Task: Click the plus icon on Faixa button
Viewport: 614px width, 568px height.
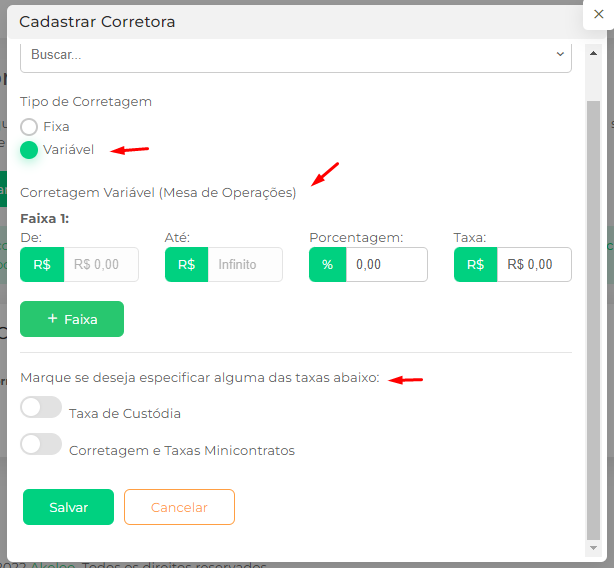Action: coord(52,319)
